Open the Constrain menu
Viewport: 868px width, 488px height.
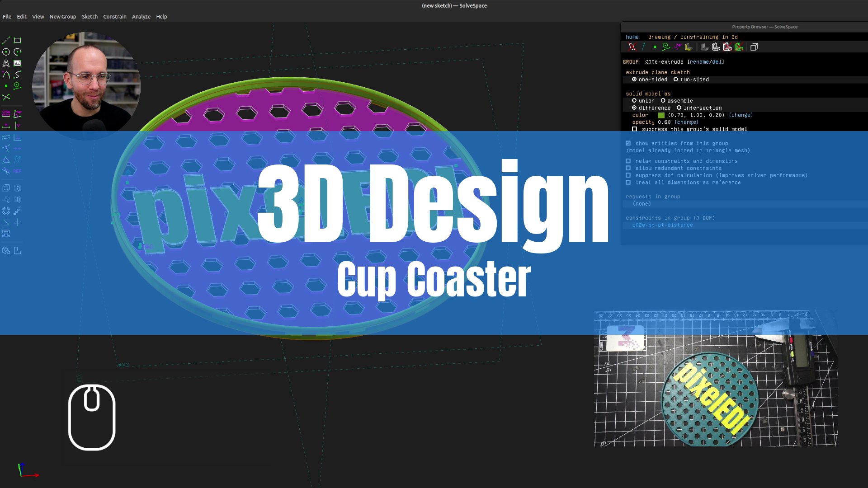tap(114, 17)
